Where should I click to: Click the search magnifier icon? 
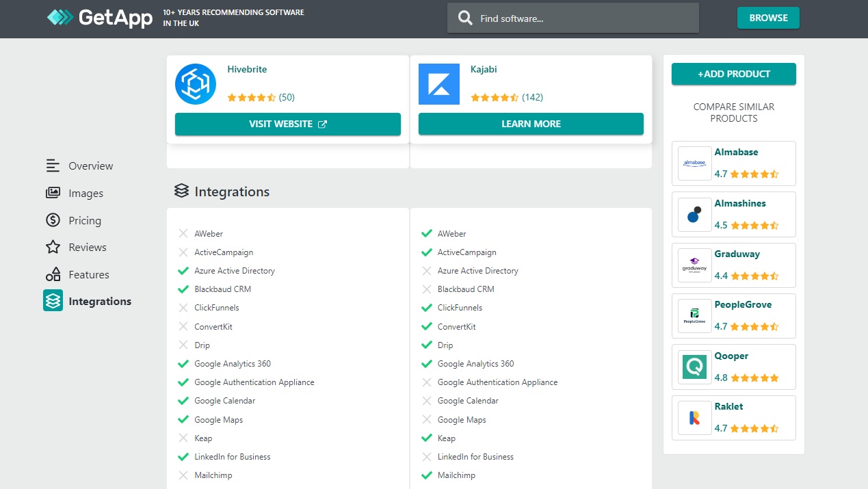pyautogui.click(x=465, y=18)
